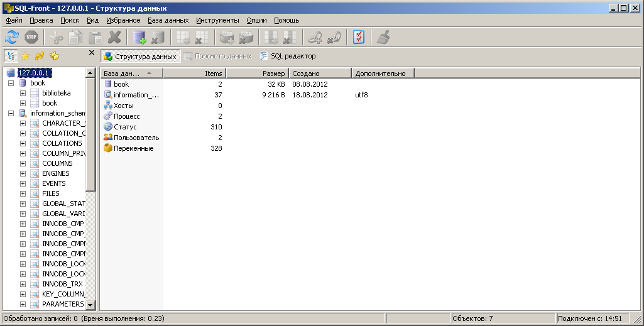Open history with the footprints icon

click(40, 56)
